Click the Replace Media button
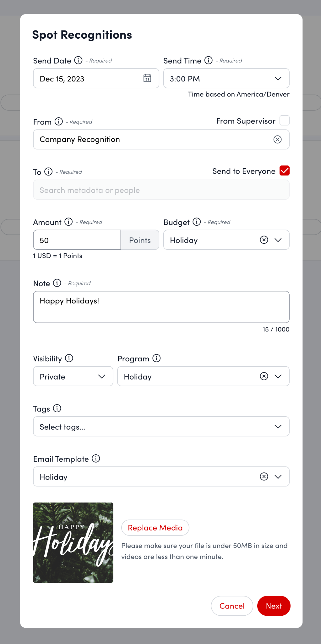This screenshot has height=644, width=321. (x=155, y=528)
